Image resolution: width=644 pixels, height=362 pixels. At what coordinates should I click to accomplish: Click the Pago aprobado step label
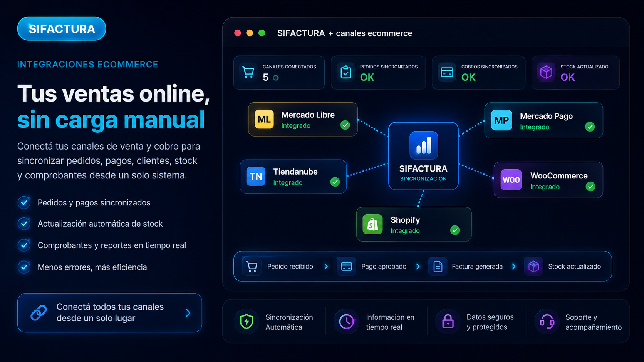384,266
